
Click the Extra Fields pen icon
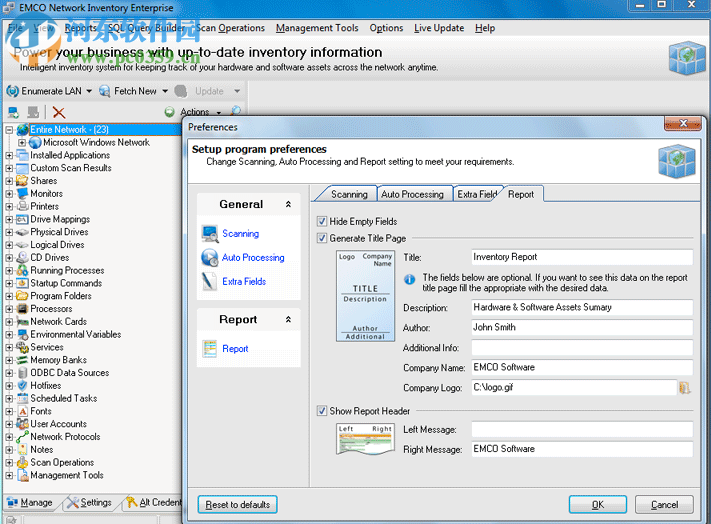coord(209,281)
